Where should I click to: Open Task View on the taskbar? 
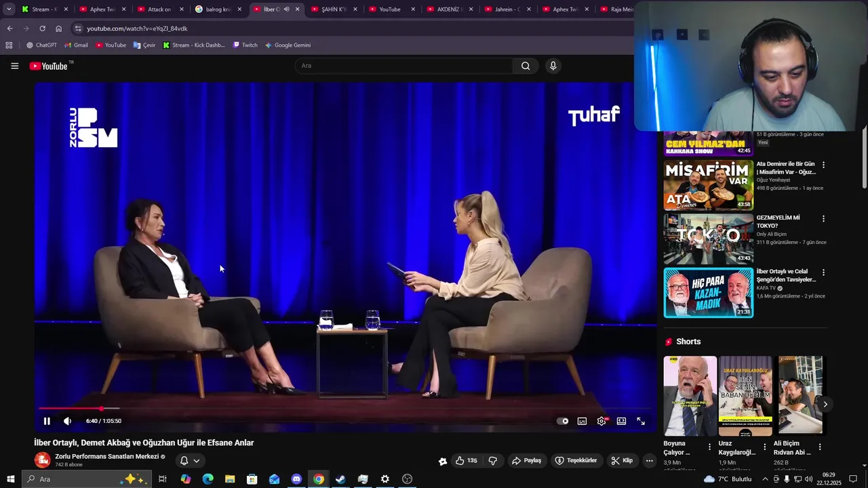pyautogui.click(x=163, y=479)
